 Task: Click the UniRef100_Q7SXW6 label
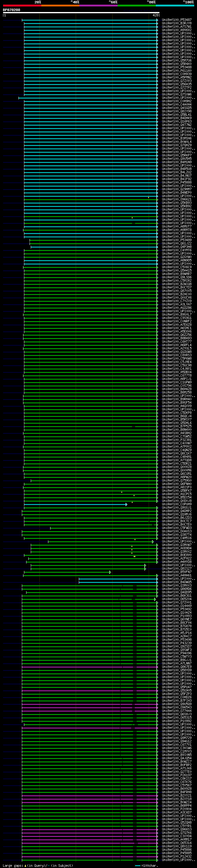pos(176,94)
